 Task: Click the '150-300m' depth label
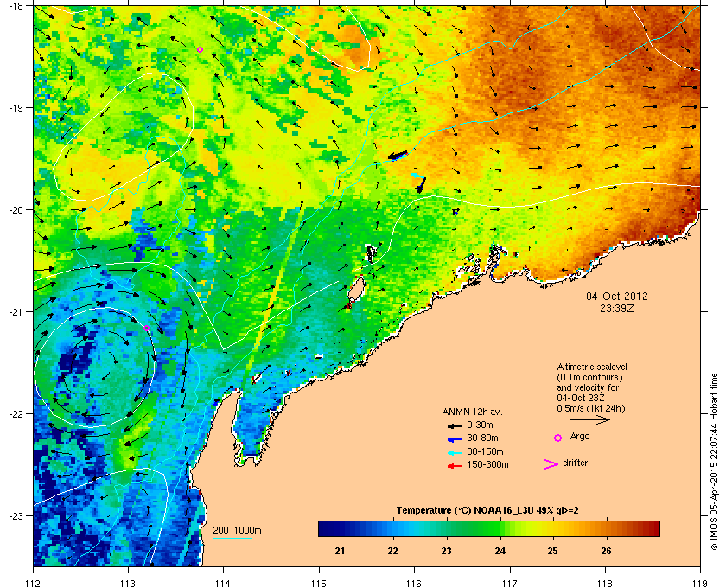(x=487, y=464)
